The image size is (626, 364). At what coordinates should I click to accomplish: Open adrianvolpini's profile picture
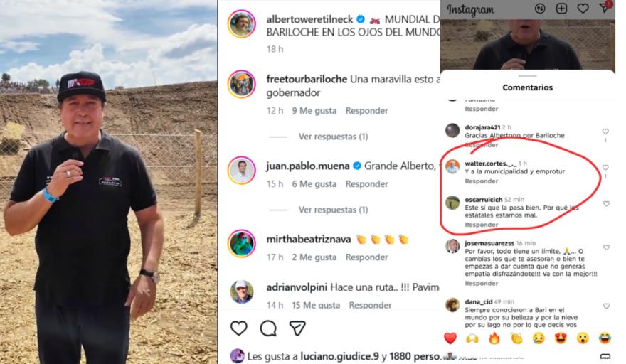[242, 291]
